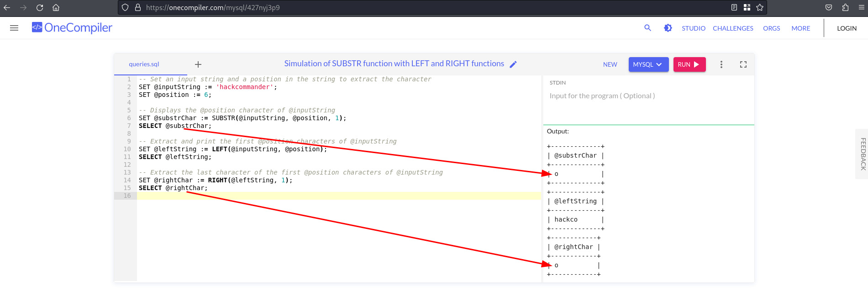
Task: Enter fullscreen editor mode
Action: coord(743,64)
